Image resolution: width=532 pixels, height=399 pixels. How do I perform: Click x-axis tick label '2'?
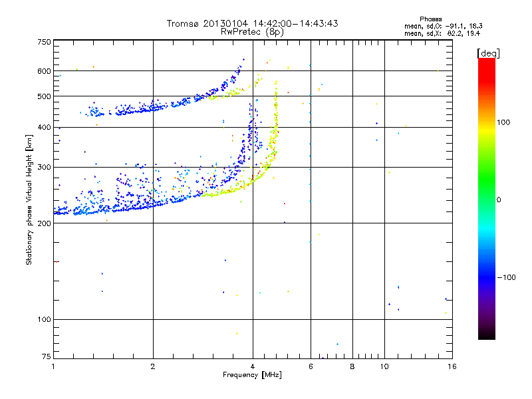pos(153,366)
